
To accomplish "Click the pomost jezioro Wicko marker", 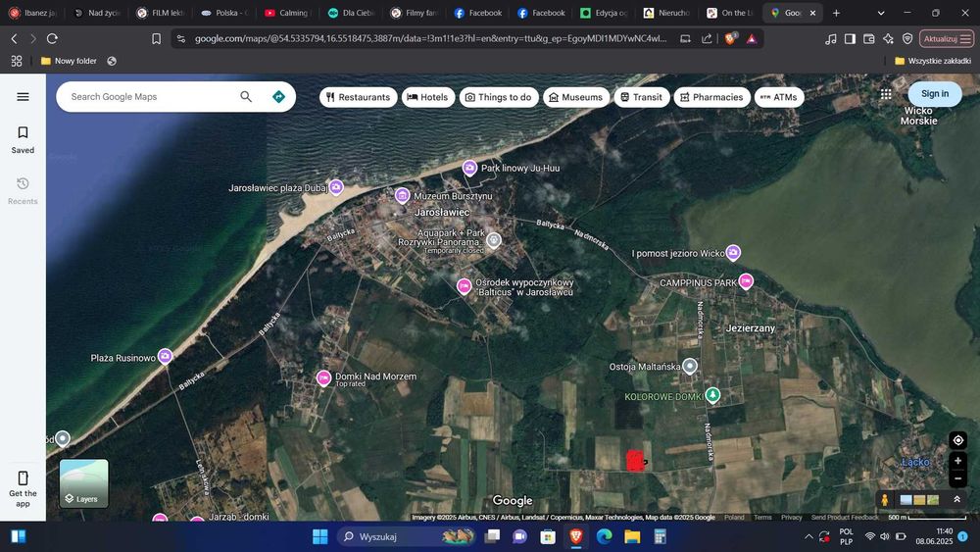I will point(733,253).
